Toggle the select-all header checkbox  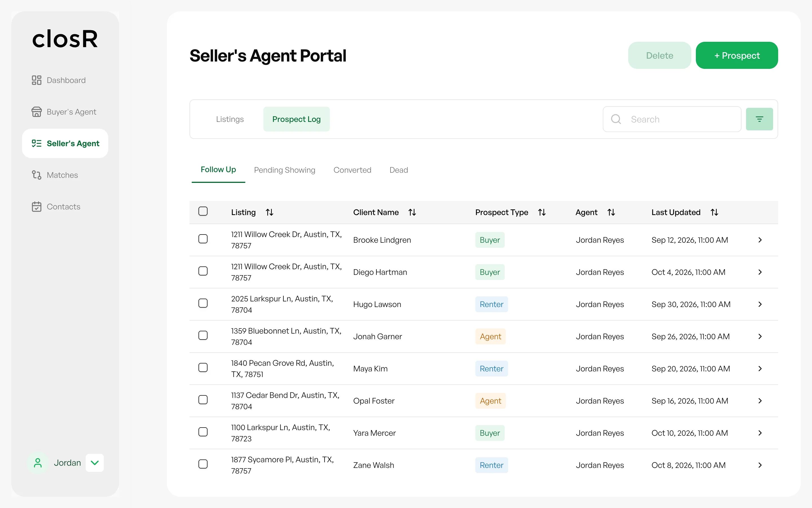point(203,211)
